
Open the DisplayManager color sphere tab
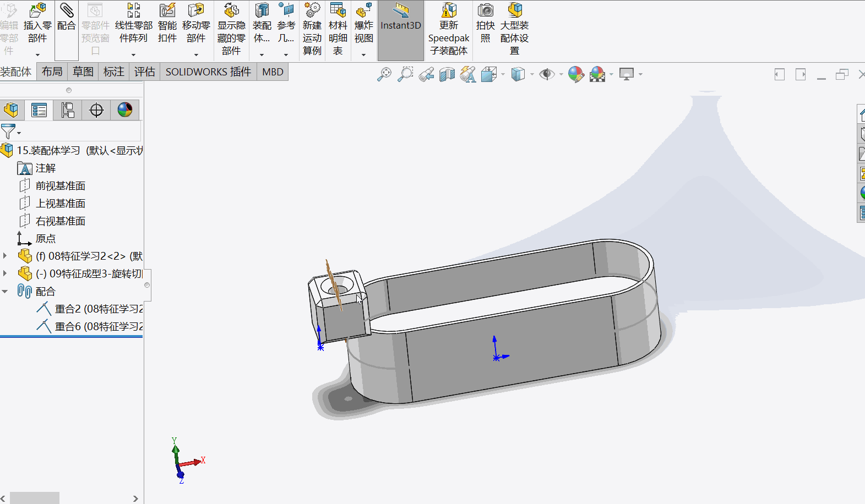125,110
